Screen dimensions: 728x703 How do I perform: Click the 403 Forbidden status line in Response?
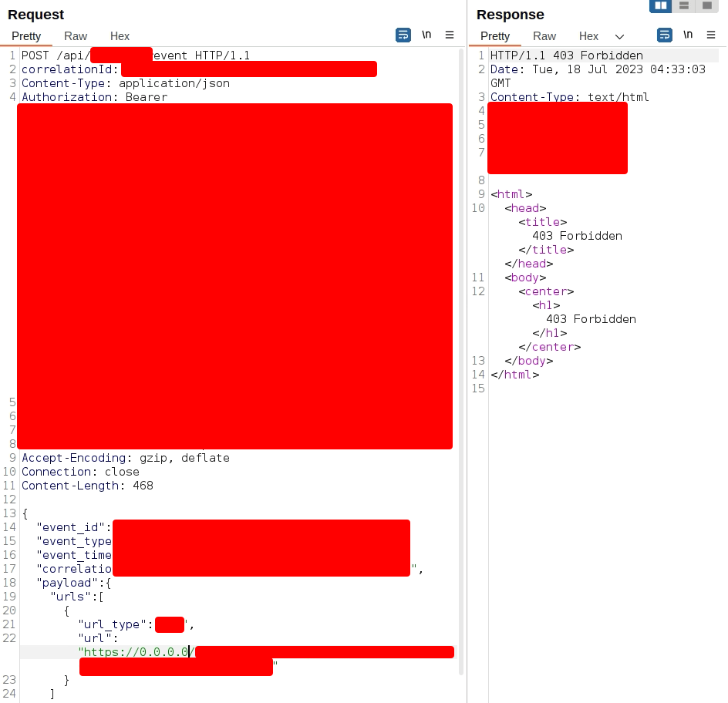567,55
